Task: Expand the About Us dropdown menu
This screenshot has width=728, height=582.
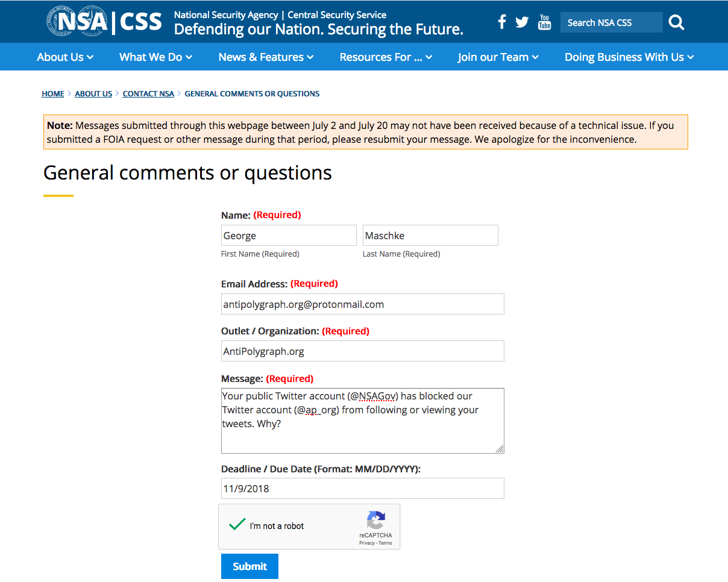Action: pos(65,57)
